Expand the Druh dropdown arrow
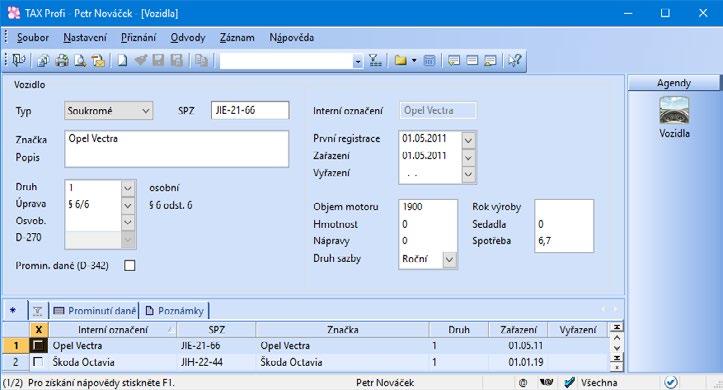Image resolution: width=723 pixels, height=390 pixels. pos(128,188)
